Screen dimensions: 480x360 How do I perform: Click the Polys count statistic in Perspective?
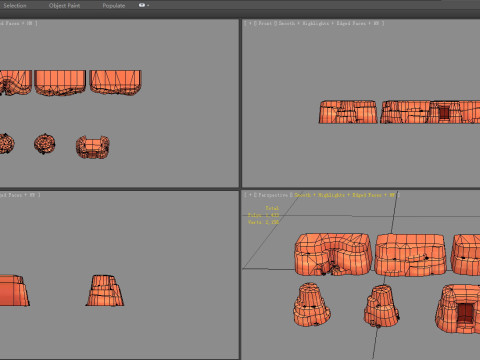[x=263, y=215]
